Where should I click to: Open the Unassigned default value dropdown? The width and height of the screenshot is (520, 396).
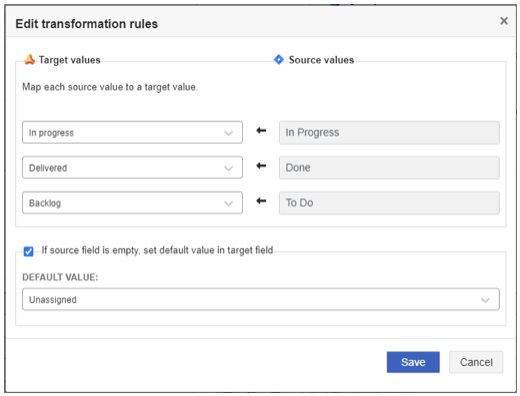pos(261,299)
